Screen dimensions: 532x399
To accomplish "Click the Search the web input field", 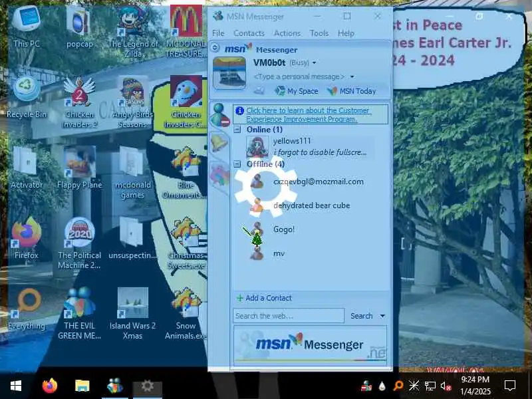I will (289, 316).
